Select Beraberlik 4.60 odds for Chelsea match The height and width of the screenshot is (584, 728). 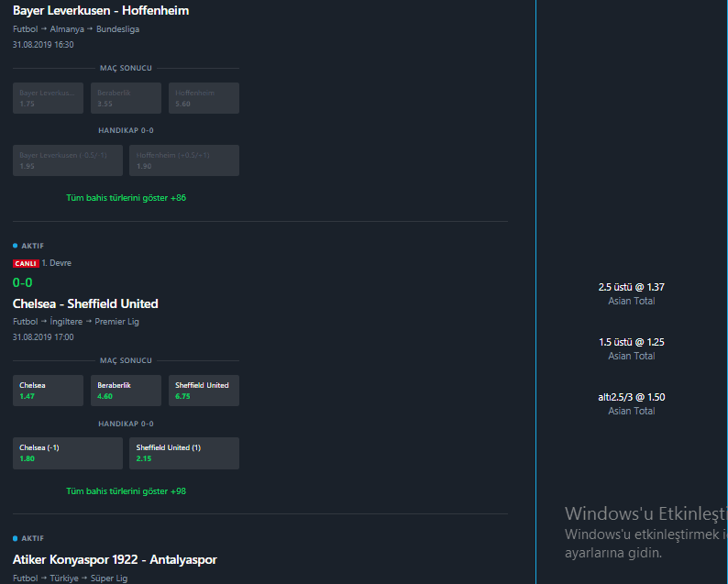click(x=126, y=391)
